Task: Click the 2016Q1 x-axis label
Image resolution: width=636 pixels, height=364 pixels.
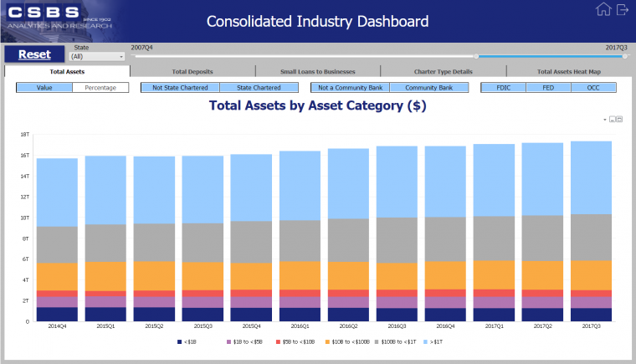Action: (x=300, y=326)
